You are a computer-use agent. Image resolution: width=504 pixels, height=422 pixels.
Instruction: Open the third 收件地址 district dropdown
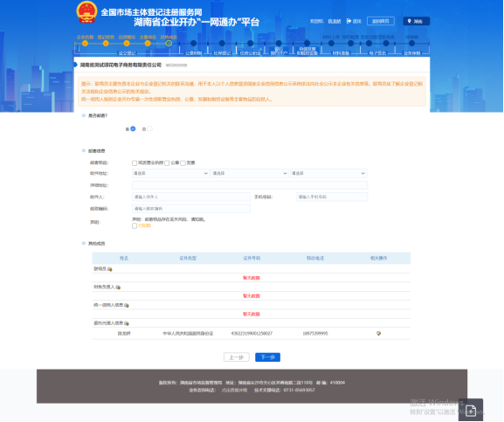point(328,174)
